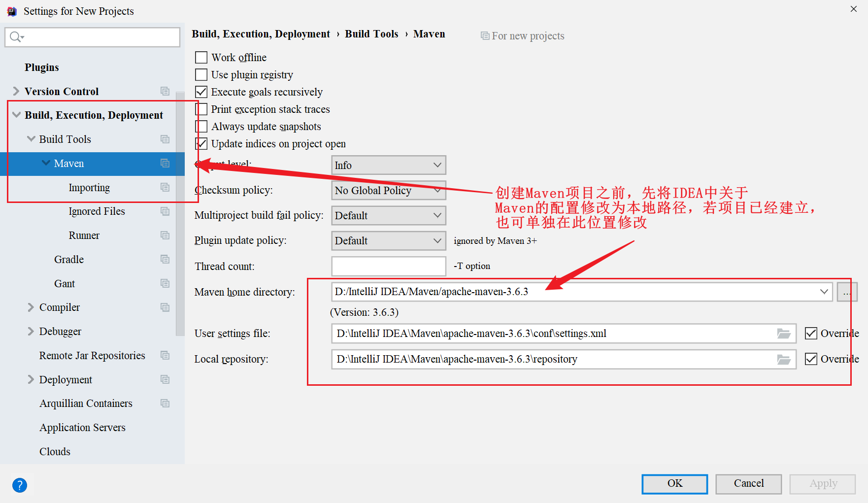Viewport: 868px width, 503px height.
Task: Select Application Servers item
Action: (x=82, y=428)
